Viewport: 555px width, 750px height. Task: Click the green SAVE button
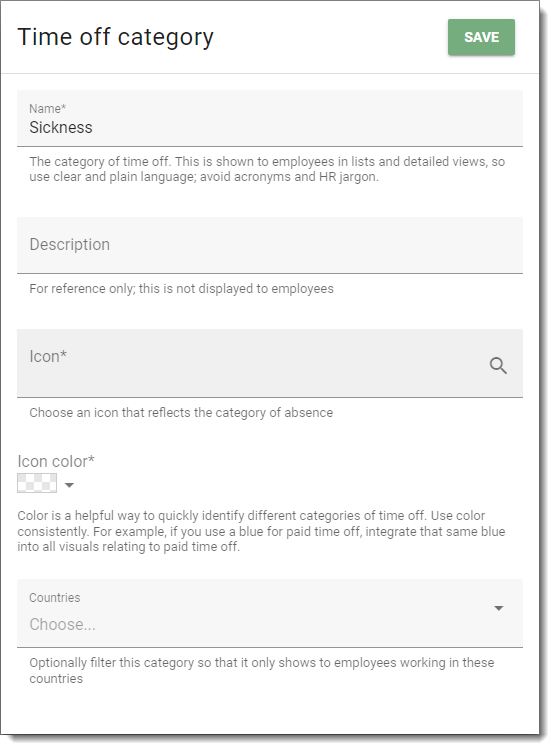tap(481, 37)
